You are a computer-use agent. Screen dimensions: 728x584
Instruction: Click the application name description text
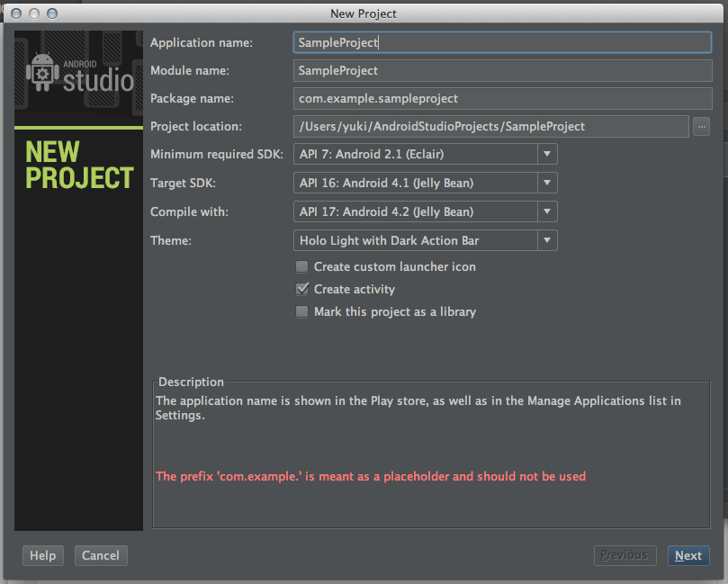418,408
